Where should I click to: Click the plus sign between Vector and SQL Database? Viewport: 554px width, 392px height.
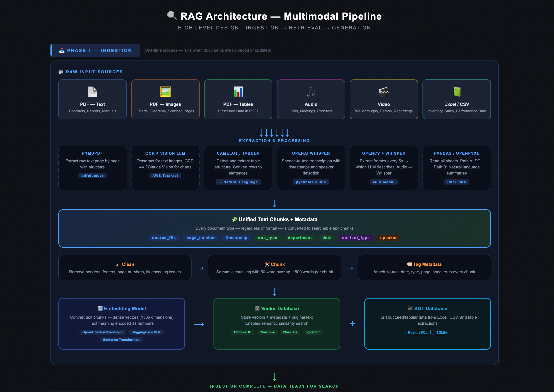352,324
